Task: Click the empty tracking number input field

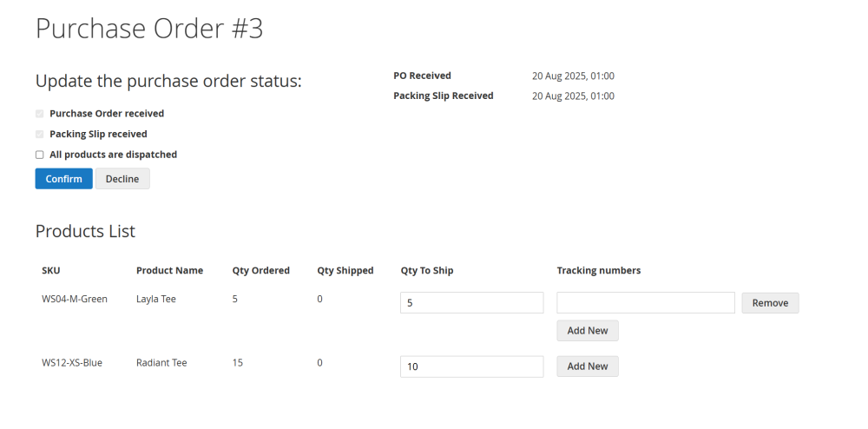Action: (x=646, y=303)
